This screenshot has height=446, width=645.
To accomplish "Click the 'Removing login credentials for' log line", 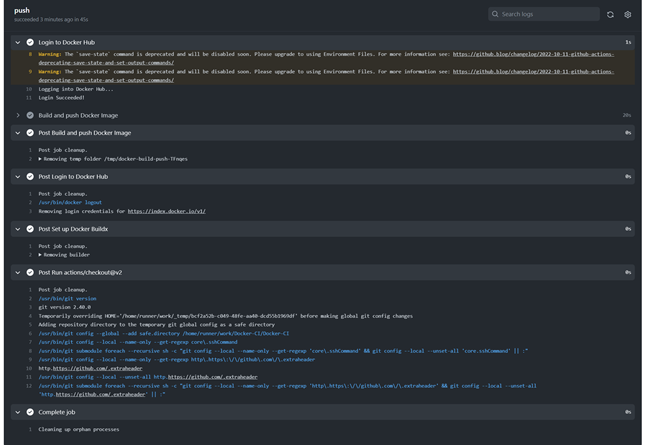I will coord(122,211).
